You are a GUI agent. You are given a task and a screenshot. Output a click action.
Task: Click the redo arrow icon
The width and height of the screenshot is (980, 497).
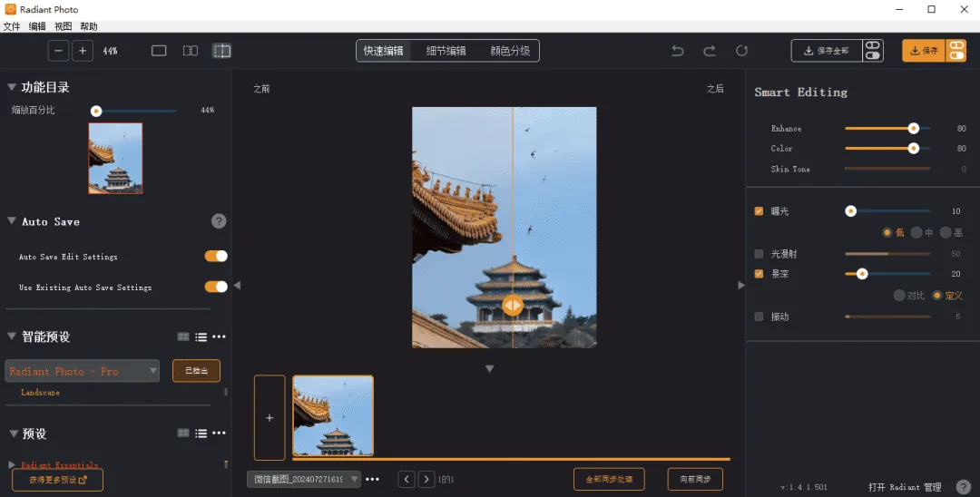click(710, 51)
